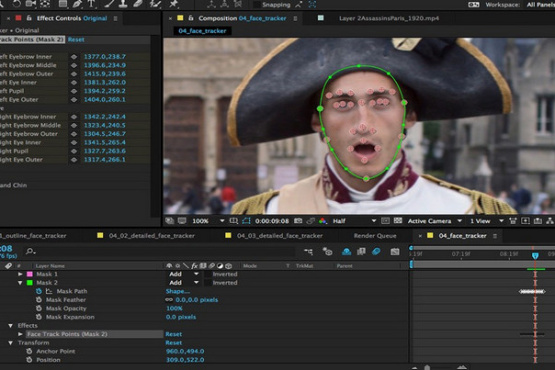Switch to Layer 2AssassinsParis_1920.mp4 tab
This screenshot has width=555, height=370.
[x=389, y=18]
